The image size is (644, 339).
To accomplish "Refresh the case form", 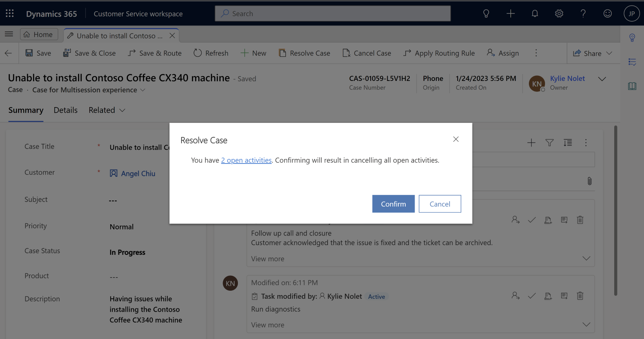I will [211, 53].
